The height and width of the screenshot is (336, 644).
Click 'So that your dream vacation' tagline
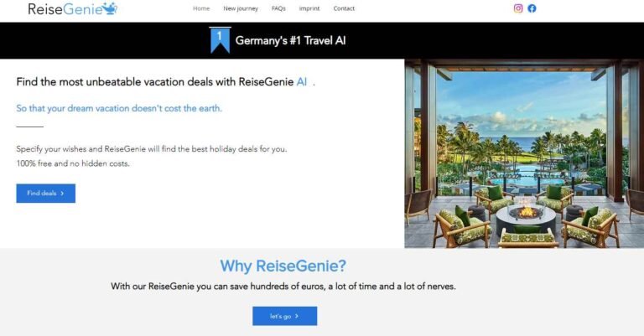[x=119, y=108]
